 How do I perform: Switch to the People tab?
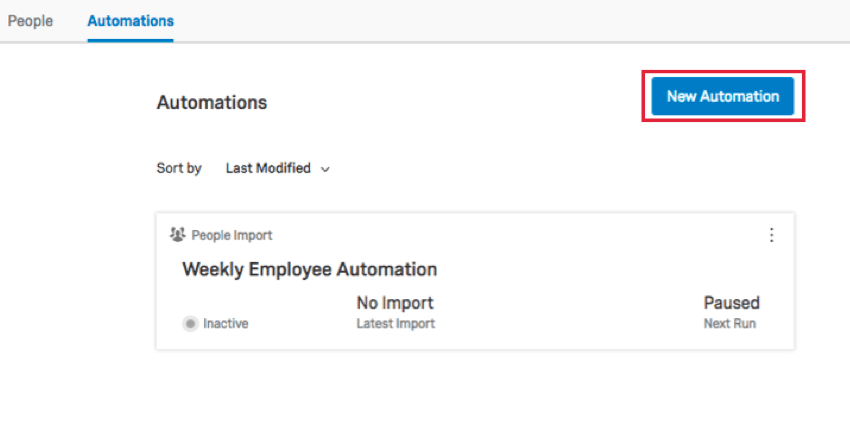(x=30, y=21)
